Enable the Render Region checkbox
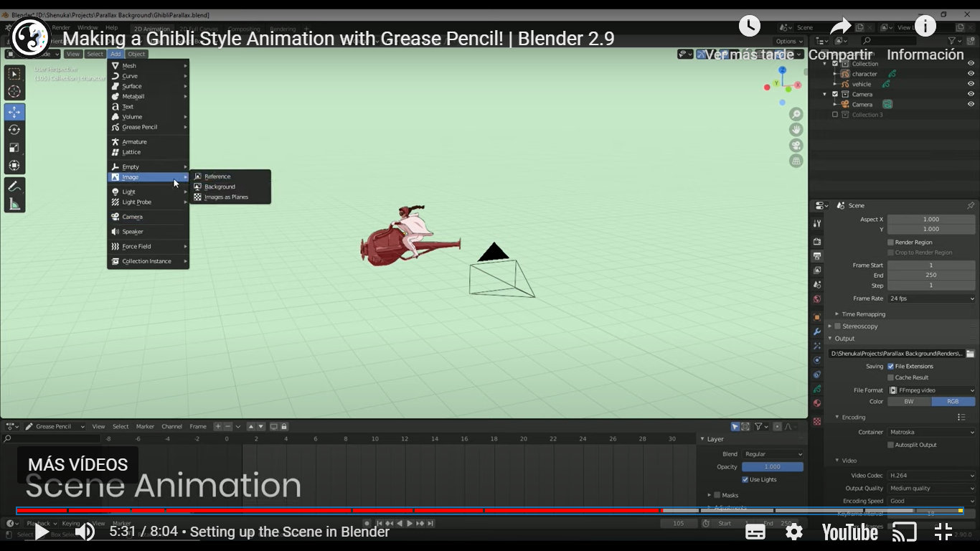 [891, 242]
